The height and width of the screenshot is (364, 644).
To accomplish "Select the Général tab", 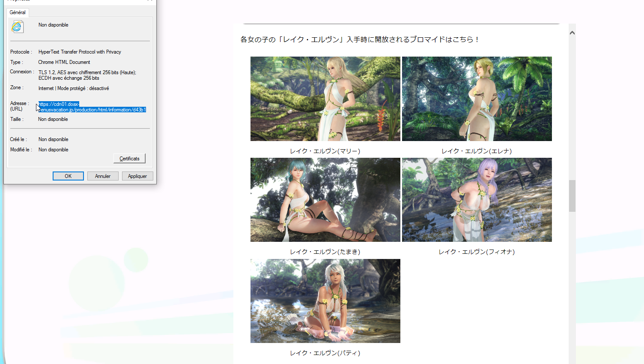I will tap(18, 12).
